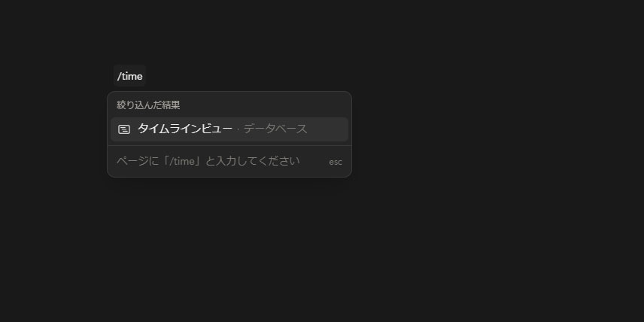Click the esc hint to dismiss menu

335,162
